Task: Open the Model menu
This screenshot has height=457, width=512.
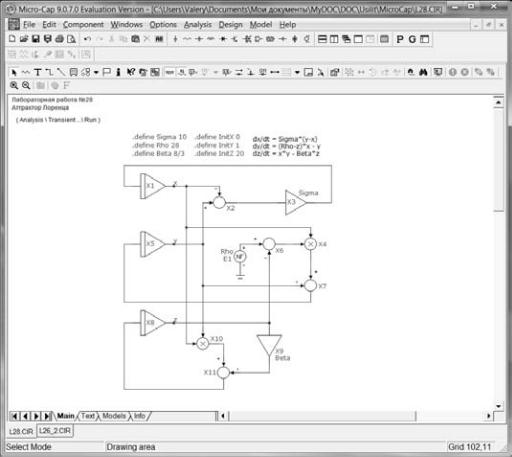Action: tap(261, 25)
